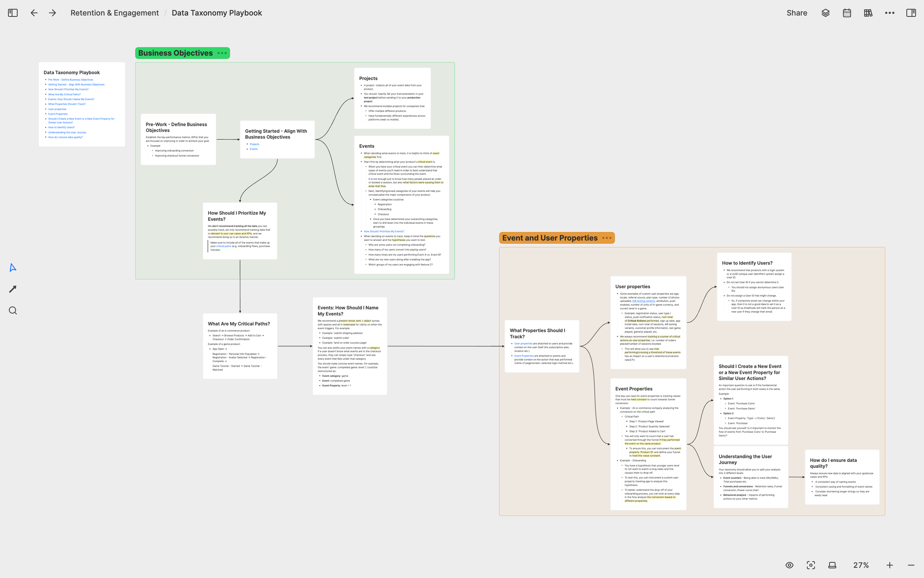Zoom out with the minus button
Viewport: 924px width, 578px height.
(911, 565)
